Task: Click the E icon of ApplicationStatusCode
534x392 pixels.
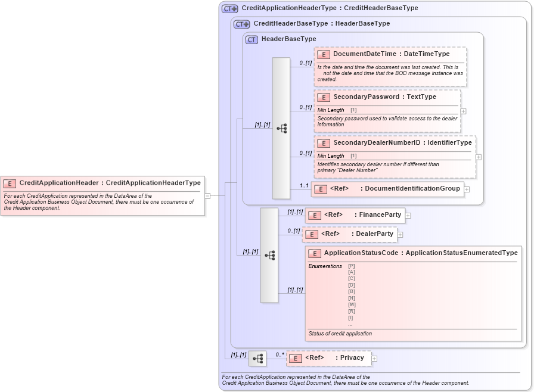Action: pyautogui.click(x=313, y=253)
